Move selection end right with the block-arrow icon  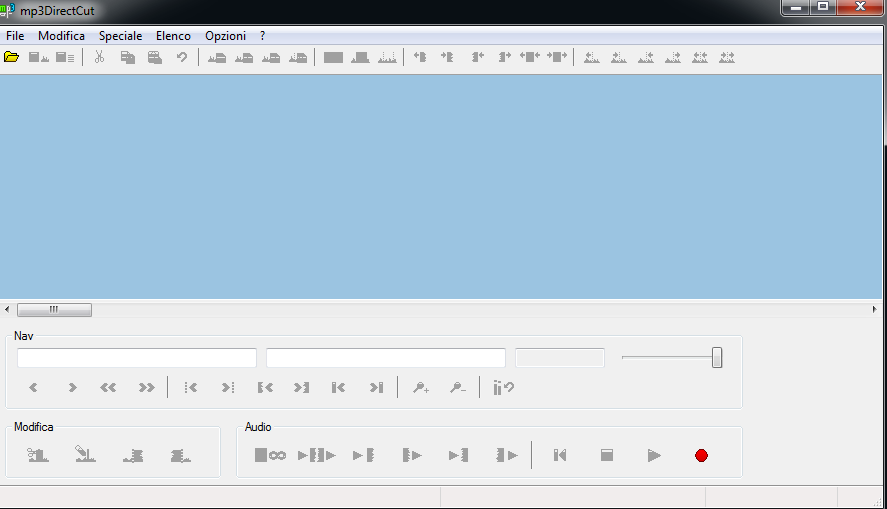(505, 57)
